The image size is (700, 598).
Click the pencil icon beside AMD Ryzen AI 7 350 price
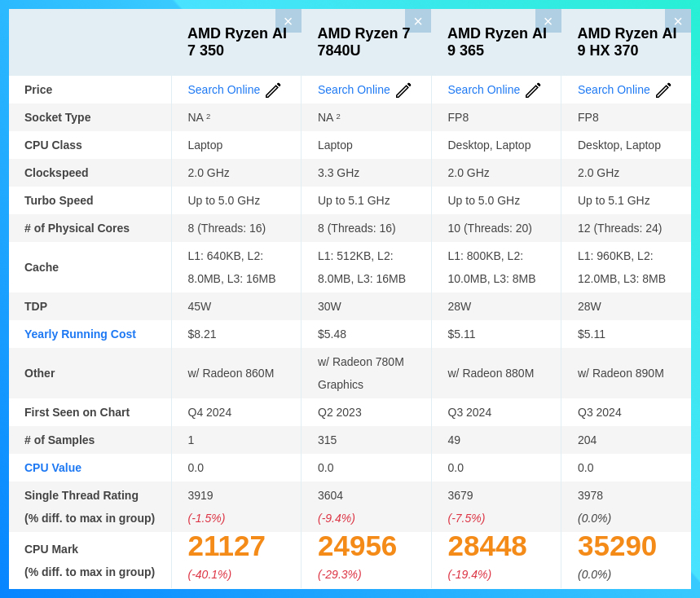(x=273, y=90)
